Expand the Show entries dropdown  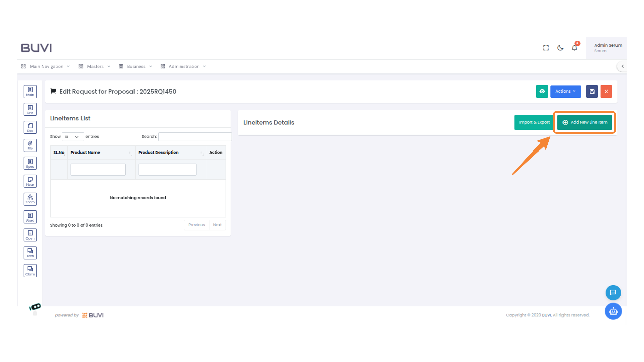(72, 137)
